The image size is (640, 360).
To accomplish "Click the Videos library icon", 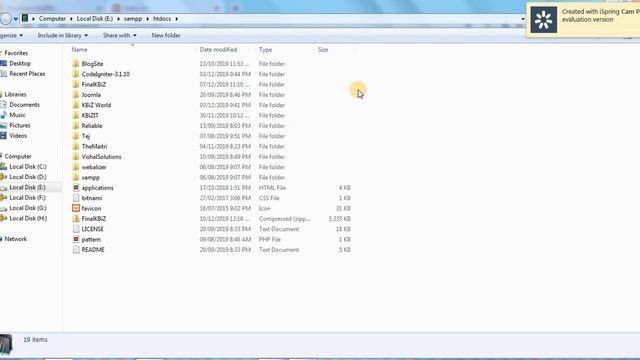I will [x=4, y=136].
